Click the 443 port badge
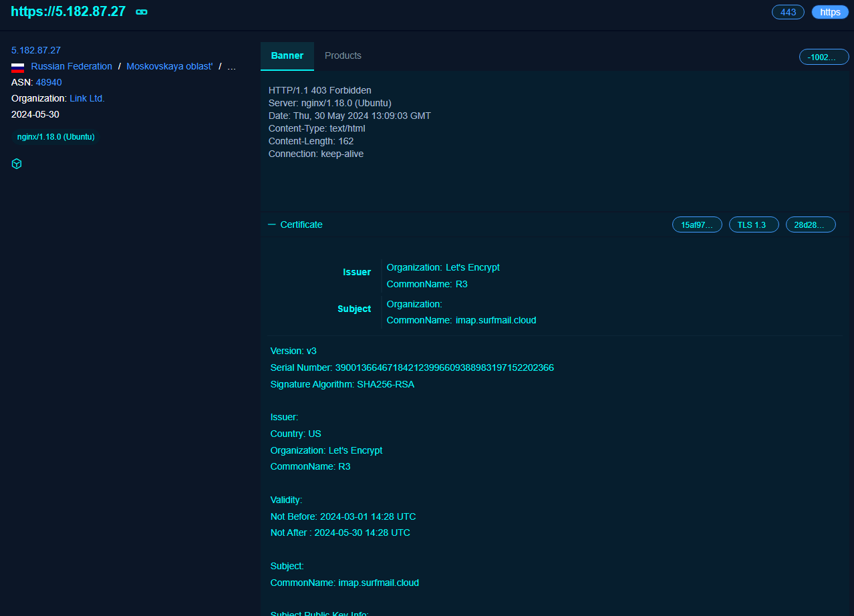Screen dimensions: 854x616 (788, 12)
